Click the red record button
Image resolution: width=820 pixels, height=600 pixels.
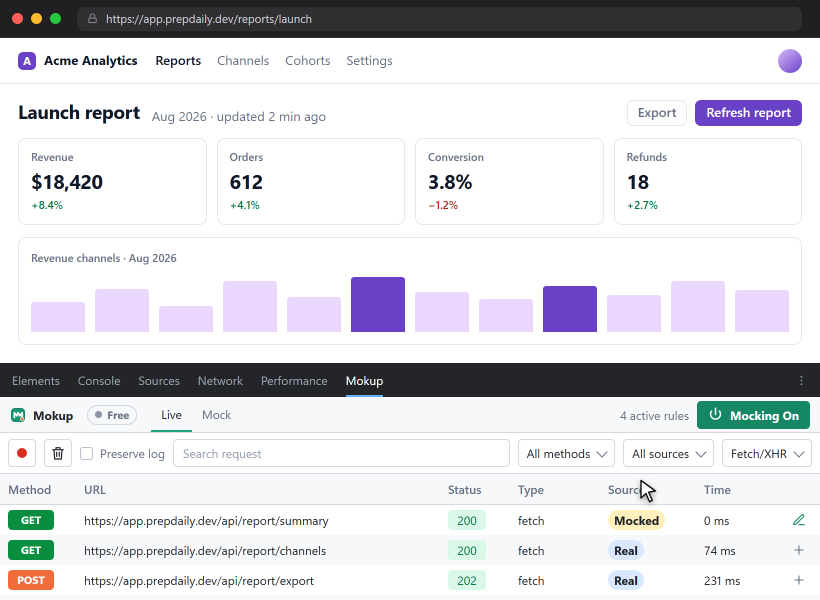coord(22,453)
